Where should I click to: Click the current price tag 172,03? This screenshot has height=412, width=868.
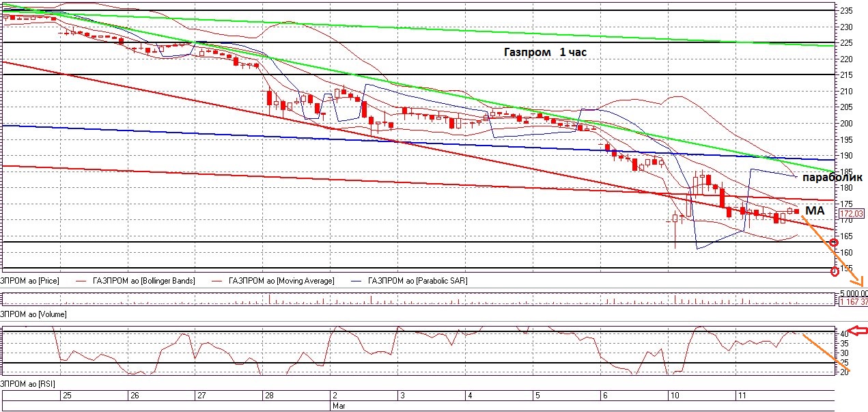click(852, 214)
